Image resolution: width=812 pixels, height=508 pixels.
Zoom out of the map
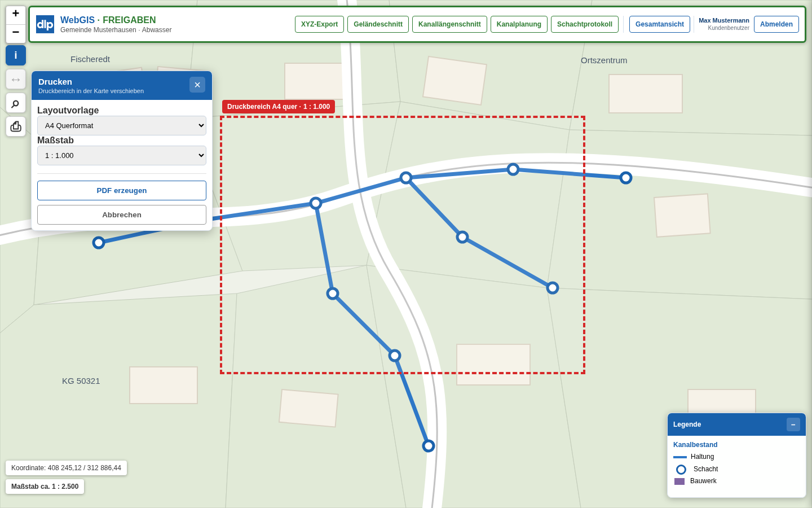pos(16,34)
